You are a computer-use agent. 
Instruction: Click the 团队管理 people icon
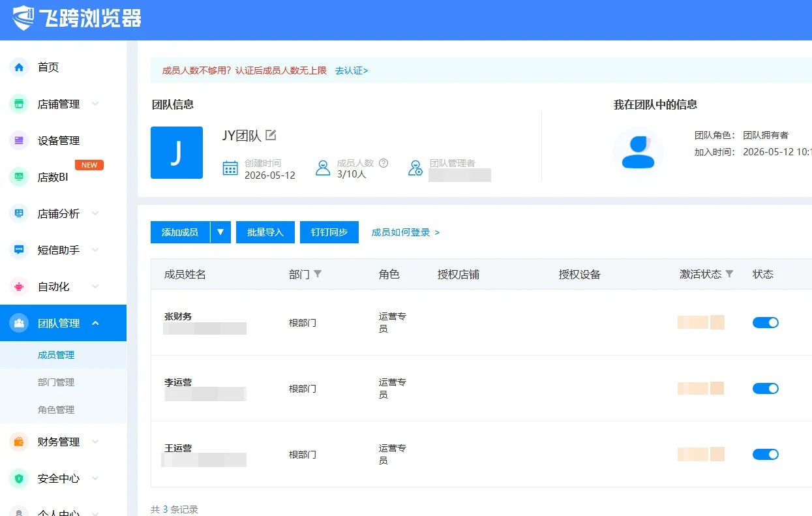[19, 323]
